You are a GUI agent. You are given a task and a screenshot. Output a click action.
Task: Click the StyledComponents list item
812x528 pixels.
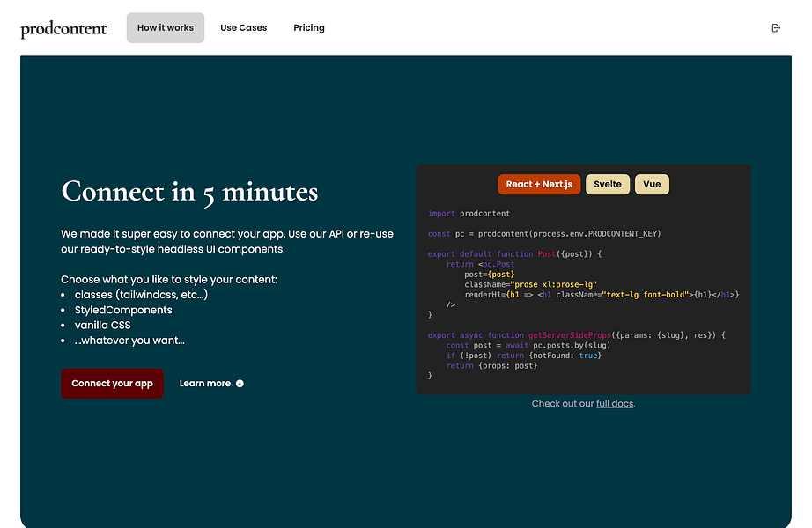click(123, 310)
